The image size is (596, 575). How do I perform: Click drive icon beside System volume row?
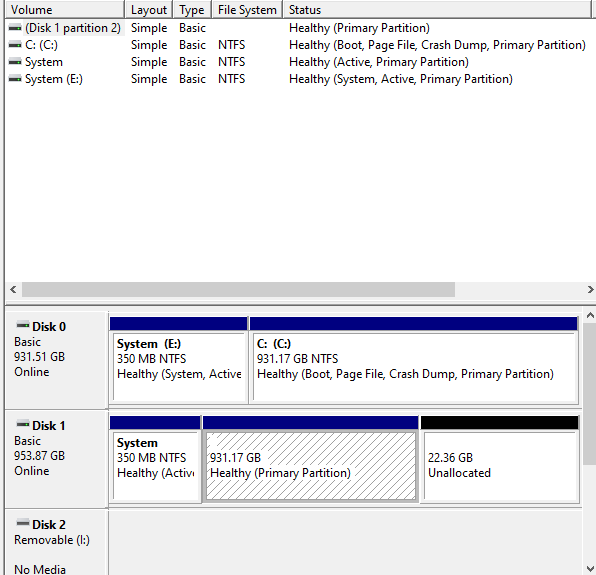15,62
